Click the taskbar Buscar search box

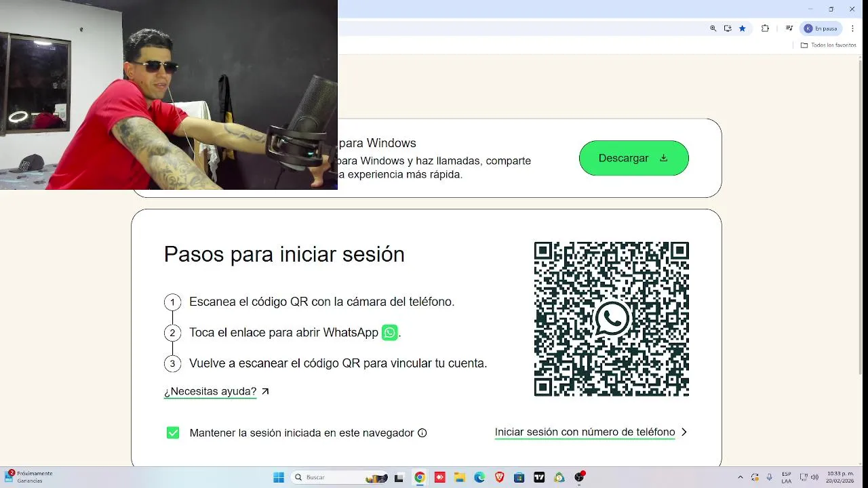coord(339,477)
